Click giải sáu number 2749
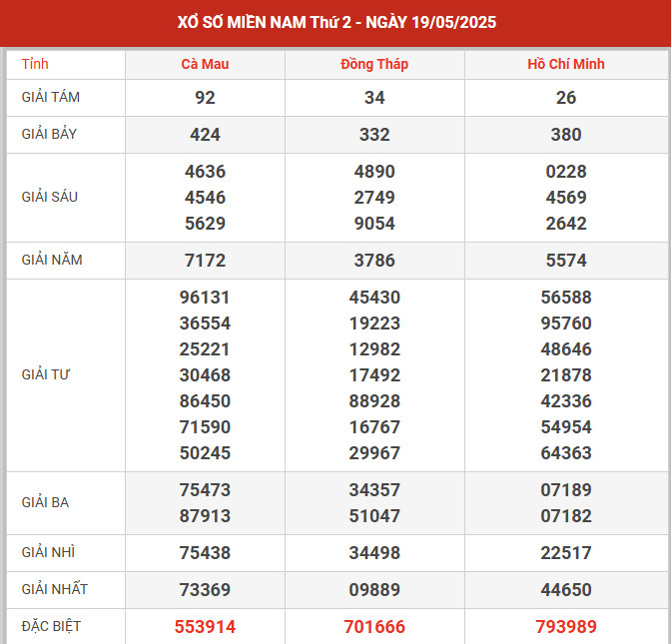The height and width of the screenshot is (644, 671). point(374,198)
